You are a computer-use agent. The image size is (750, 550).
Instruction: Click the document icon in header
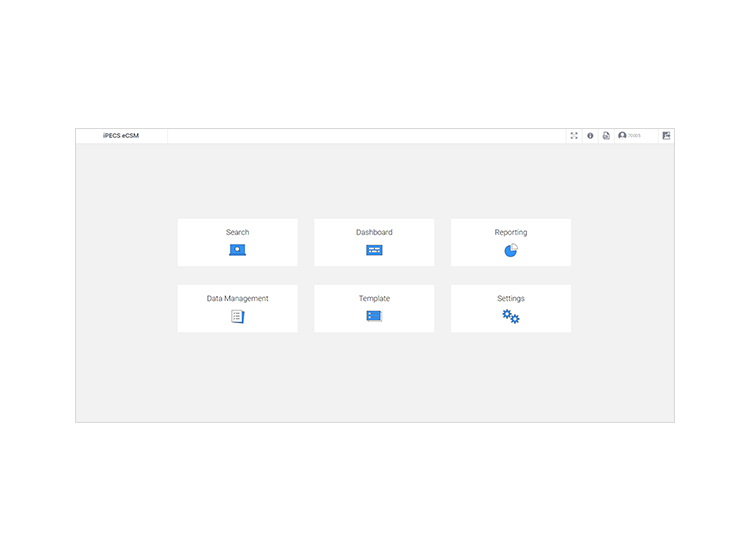click(606, 136)
